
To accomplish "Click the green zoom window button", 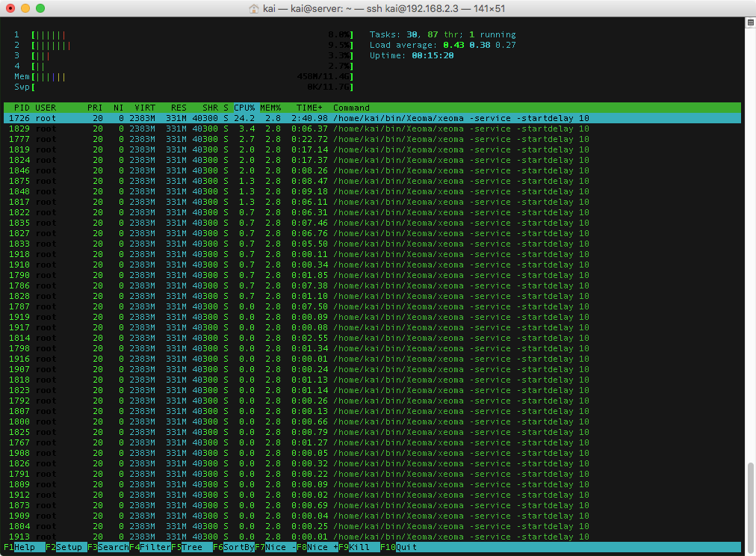I will pyautogui.click(x=40, y=8).
